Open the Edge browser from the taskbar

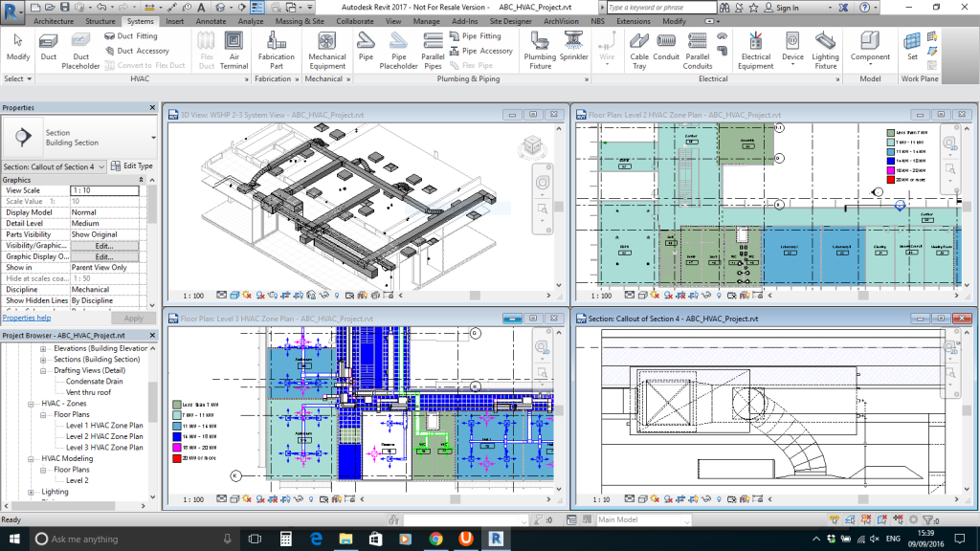point(317,540)
